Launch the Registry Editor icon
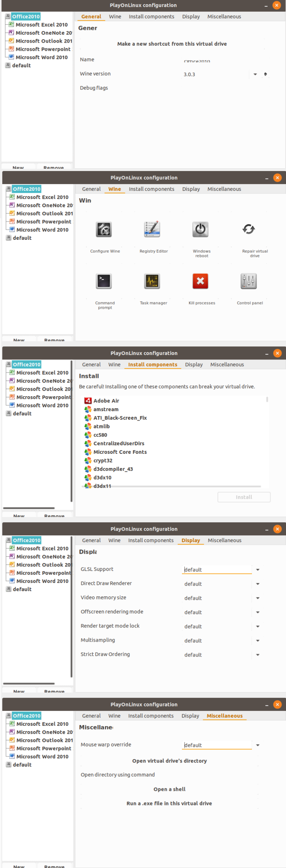The width and height of the screenshot is (286, 868). coord(152,229)
